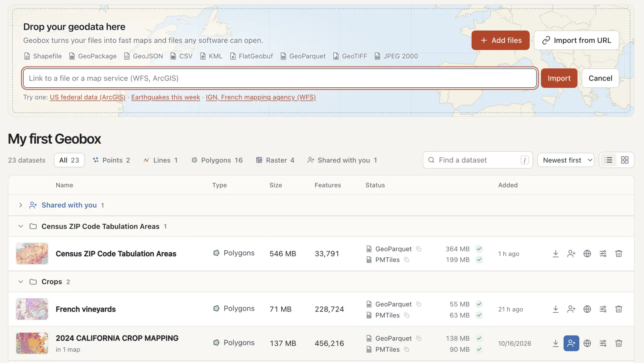Viewport: 644px width, 363px height.
Task: Delete 2024 California Crop Mapping dataset
Action: [619, 343]
